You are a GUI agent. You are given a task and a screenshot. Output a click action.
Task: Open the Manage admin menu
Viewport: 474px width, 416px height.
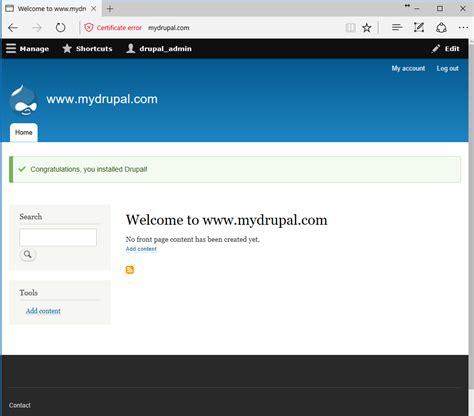pos(27,49)
